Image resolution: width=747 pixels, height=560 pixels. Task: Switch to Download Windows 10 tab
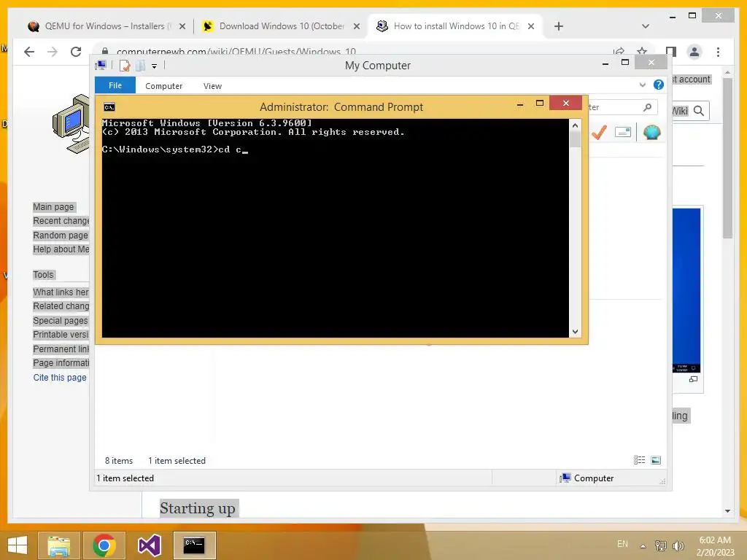click(x=281, y=26)
